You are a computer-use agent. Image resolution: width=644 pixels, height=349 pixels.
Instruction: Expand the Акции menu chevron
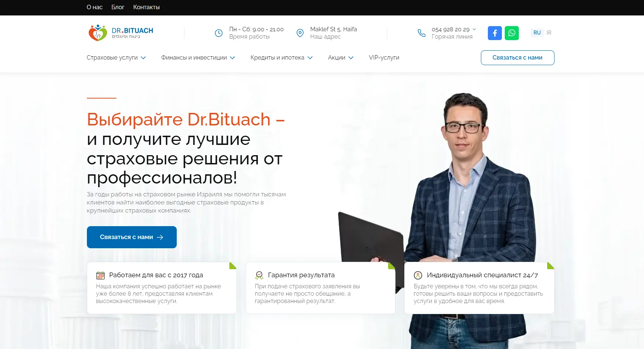click(351, 58)
